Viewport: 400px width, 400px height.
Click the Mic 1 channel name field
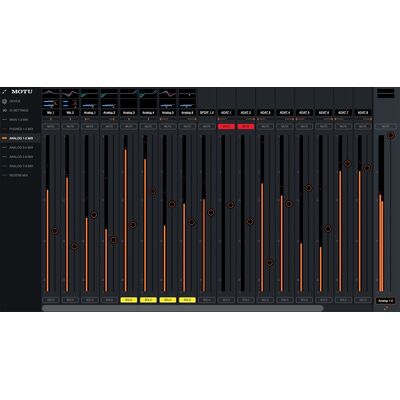click(51, 113)
